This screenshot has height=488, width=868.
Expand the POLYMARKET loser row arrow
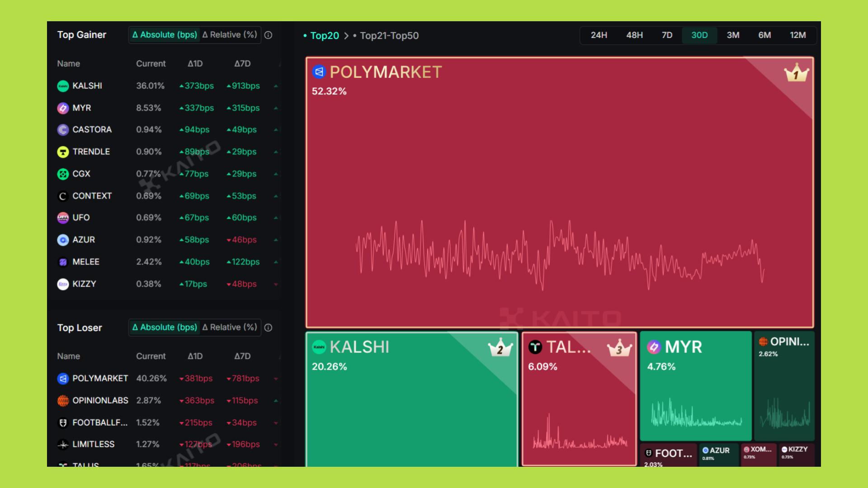point(276,379)
